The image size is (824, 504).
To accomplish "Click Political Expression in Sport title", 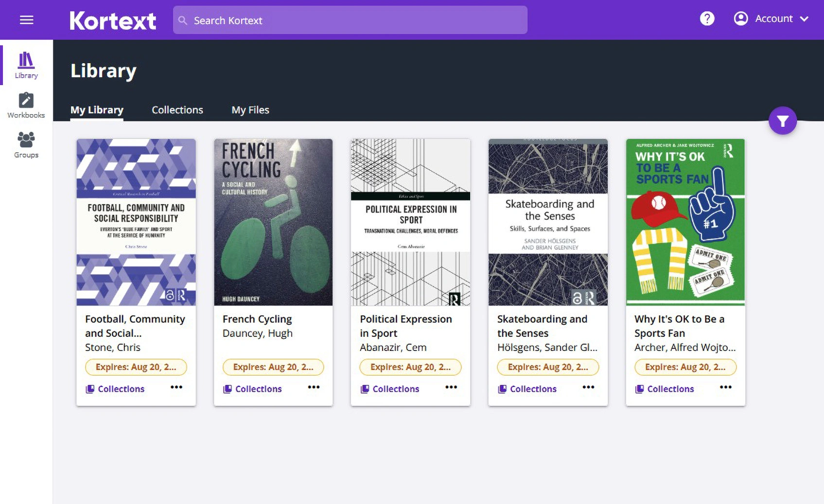I will [x=406, y=326].
